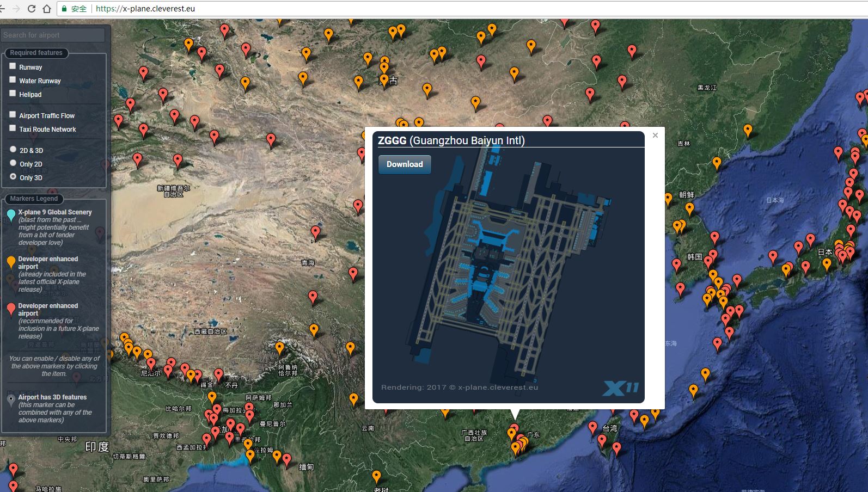The width and height of the screenshot is (868, 492).
Task: Check Taxi Route Network option
Action: [x=13, y=128]
